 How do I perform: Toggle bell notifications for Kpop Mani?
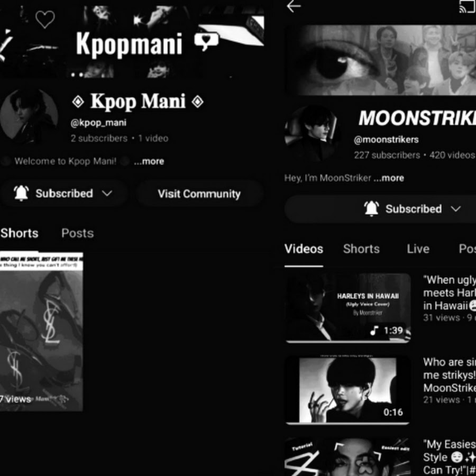pyautogui.click(x=21, y=193)
